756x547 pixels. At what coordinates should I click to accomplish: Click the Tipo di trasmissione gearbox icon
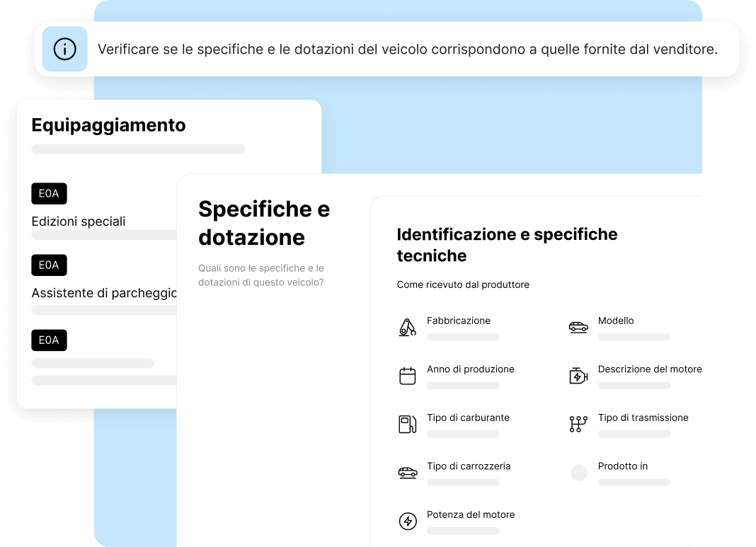[x=578, y=425]
